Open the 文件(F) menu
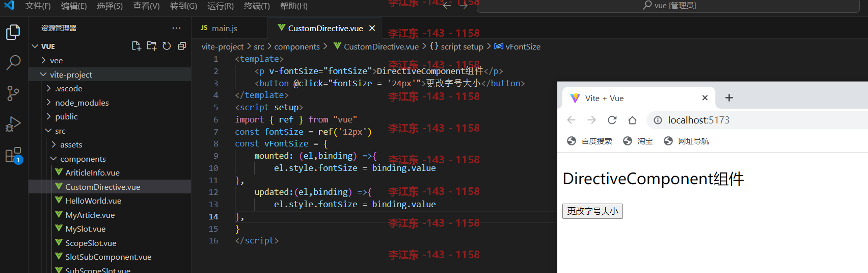This screenshot has height=273, width=868. [x=38, y=6]
